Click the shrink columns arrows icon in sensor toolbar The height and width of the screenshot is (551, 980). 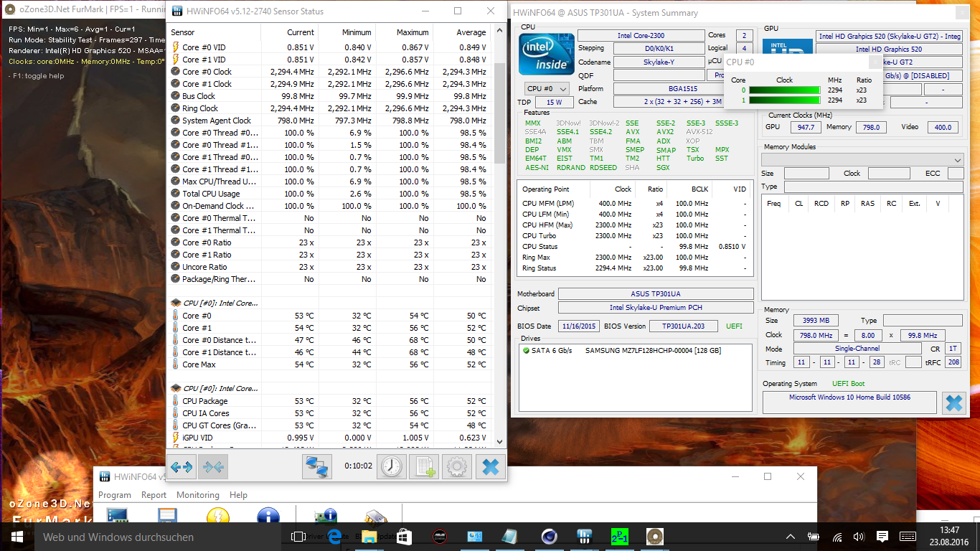[x=214, y=467]
